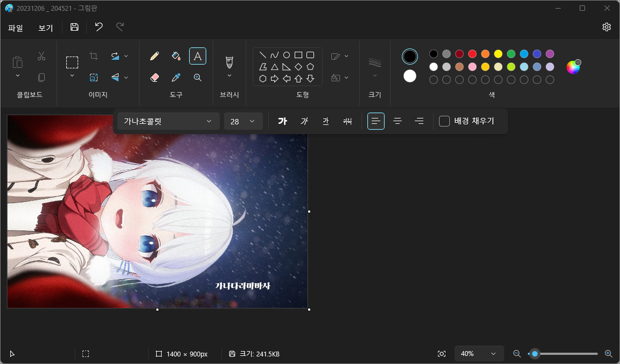Select the Eraser tool

[x=155, y=78]
